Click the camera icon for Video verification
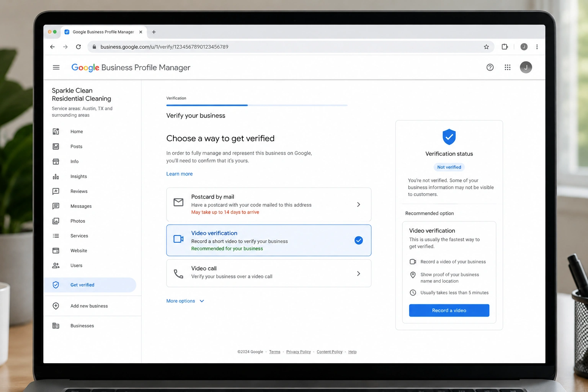Screen dimensions: 588x392 [178, 239]
